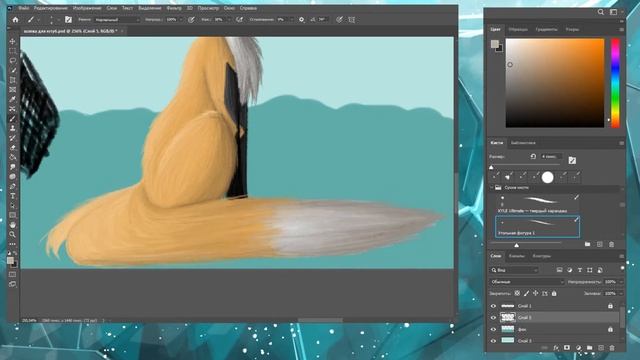Viewport: 640px width, 360px height.
Task: Switch to the Библиотеки tab
Action: pyautogui.click(x=523, y=143)
